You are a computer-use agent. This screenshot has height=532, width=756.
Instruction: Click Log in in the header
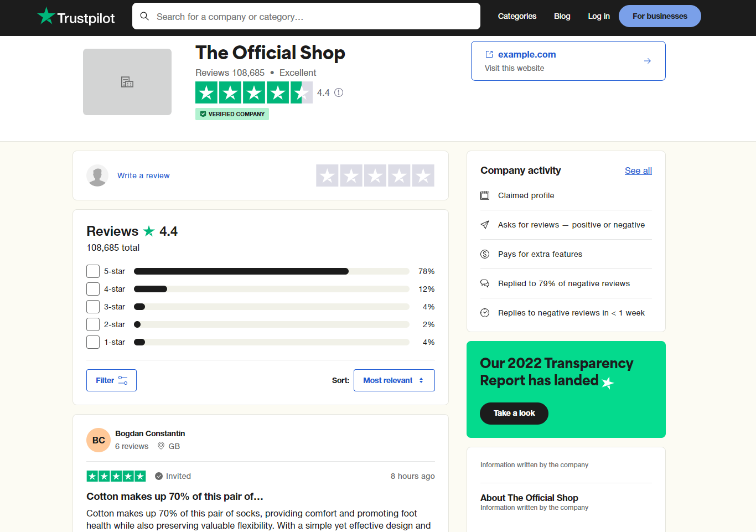coord(599,16)
